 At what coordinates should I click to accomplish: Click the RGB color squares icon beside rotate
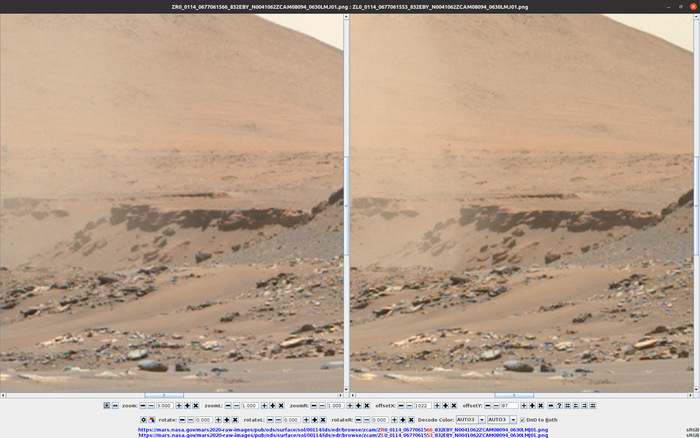(152, 420)
